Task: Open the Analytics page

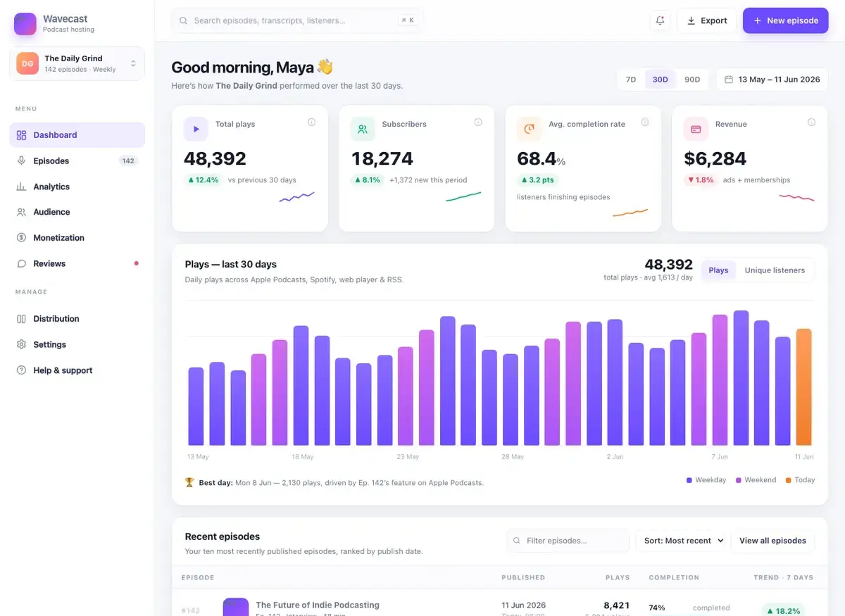Action: tap(77, 187)
